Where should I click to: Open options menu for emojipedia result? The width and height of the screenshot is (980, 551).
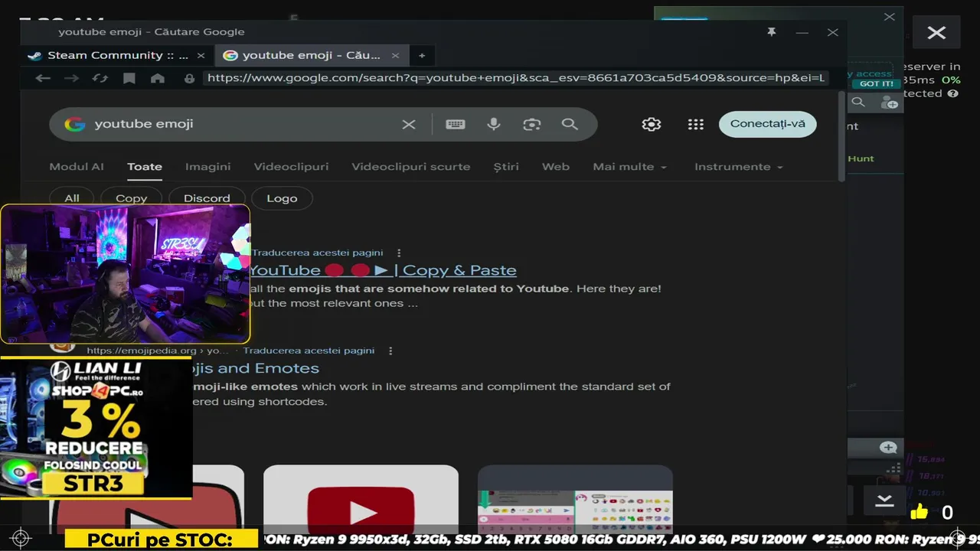pos(390,350)
